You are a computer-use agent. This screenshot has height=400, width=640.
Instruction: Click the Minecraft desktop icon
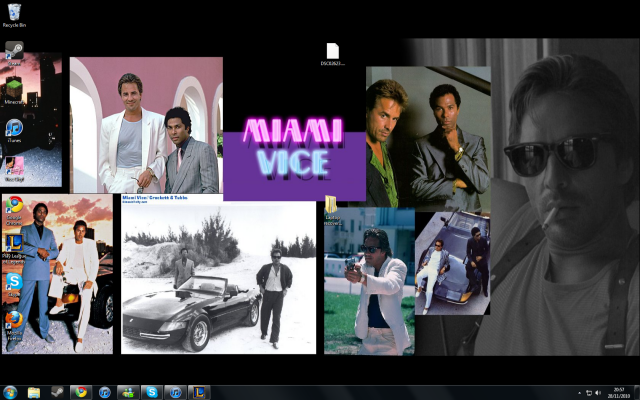point(14,89)
